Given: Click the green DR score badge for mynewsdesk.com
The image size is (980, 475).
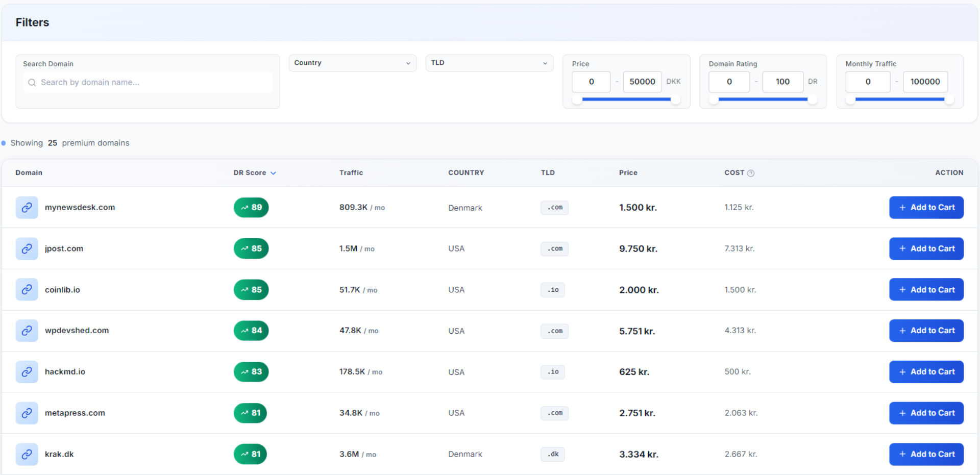Looking at the screenshot, I should pos(251,207).
